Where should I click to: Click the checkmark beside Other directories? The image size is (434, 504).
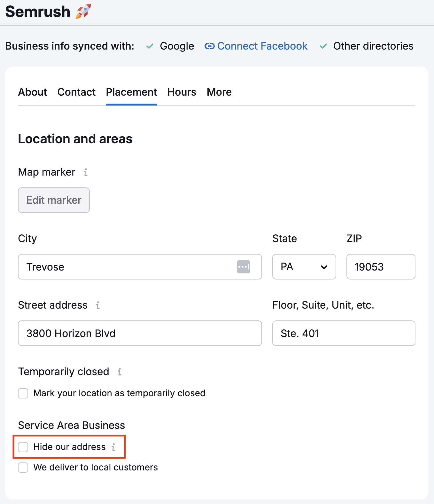(x=323, y=46)
